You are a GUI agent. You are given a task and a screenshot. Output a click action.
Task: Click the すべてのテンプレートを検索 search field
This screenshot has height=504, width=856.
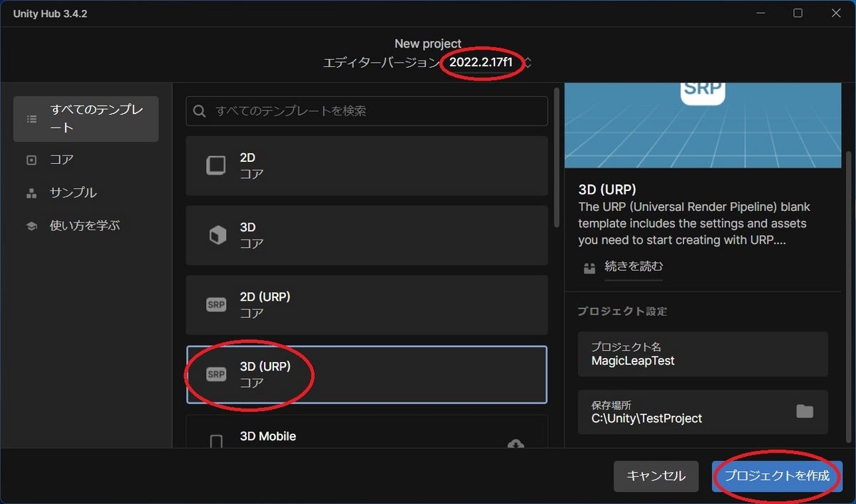tap(367, 111)
